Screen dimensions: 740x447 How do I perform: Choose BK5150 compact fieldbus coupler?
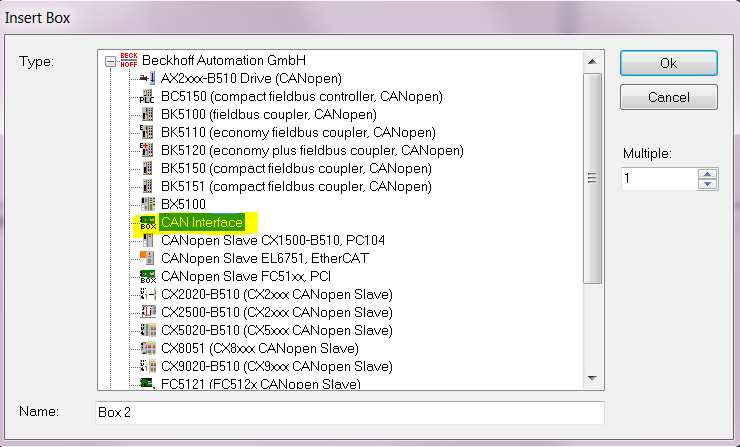(x=296, y=168)
